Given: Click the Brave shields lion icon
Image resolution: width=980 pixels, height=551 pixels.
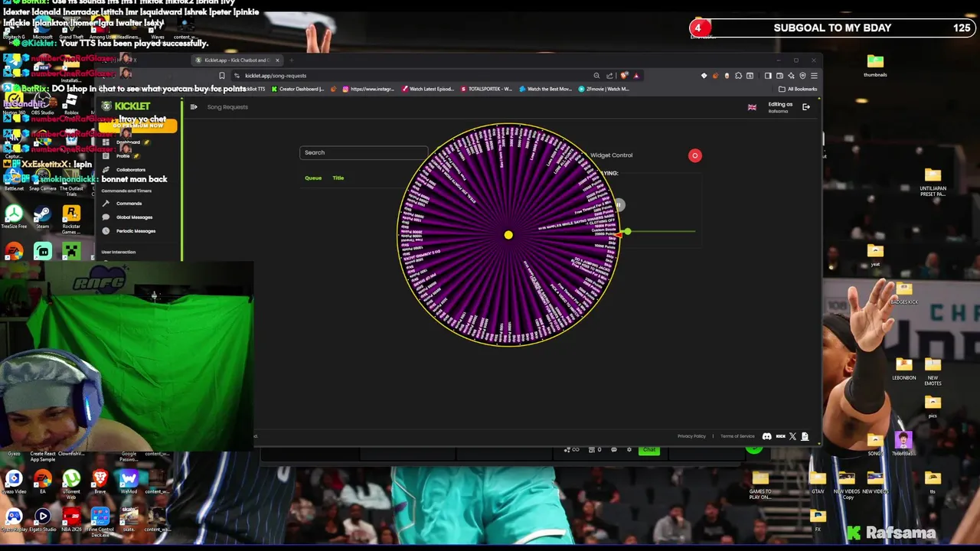Looking at the screenshot, I should click(624, 76).
